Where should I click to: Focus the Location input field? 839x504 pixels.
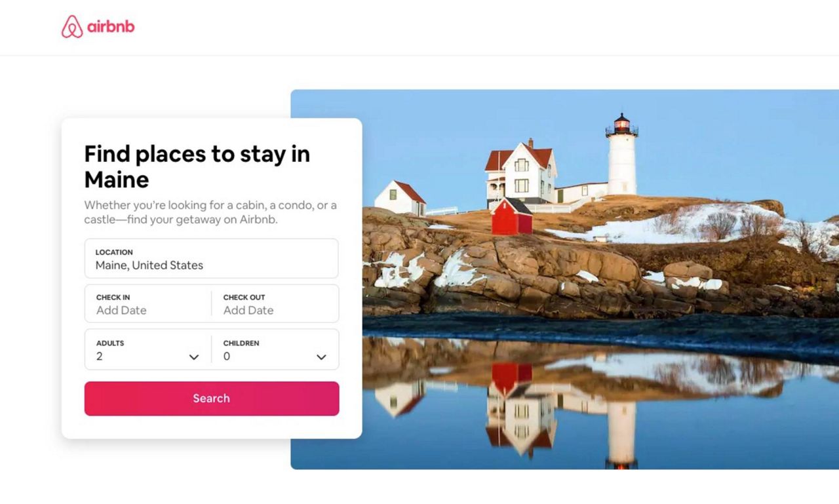click(x=212, y=258)
